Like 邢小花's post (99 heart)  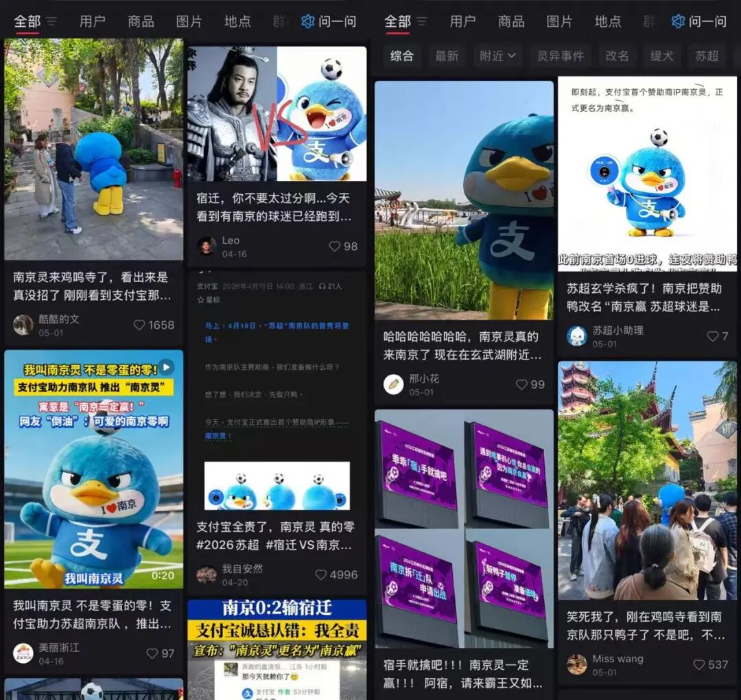pos(521,384)
